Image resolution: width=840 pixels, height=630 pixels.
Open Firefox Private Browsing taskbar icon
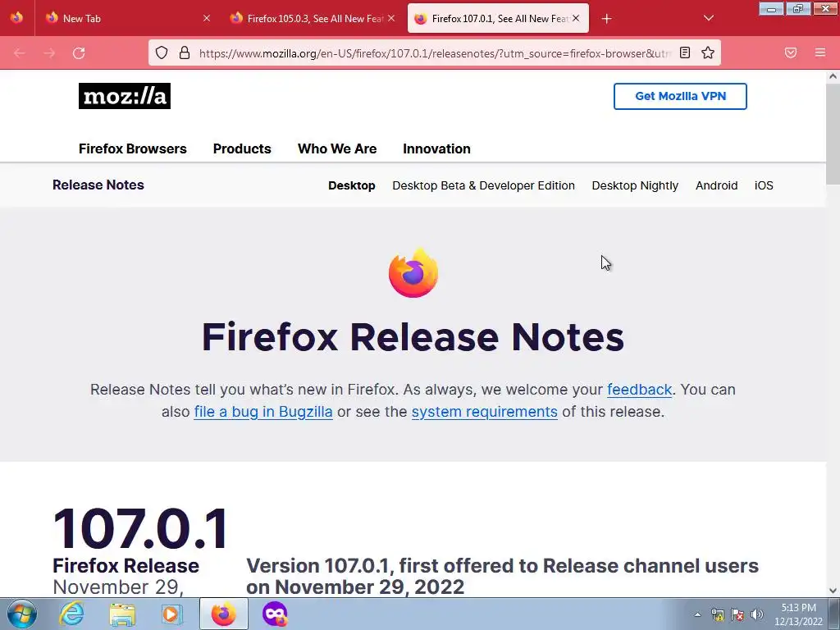tap(275, 614)
